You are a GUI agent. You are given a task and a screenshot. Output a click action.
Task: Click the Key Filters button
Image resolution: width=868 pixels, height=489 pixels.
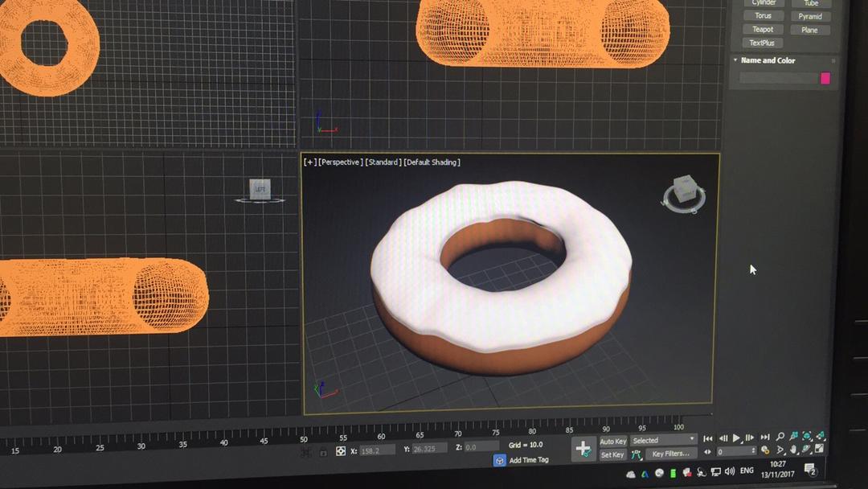click(669, 454)
